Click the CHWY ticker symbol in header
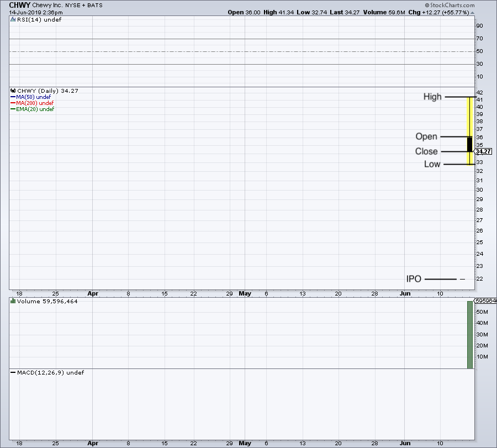This screenshot has height=448, width=497. point(20,5)
